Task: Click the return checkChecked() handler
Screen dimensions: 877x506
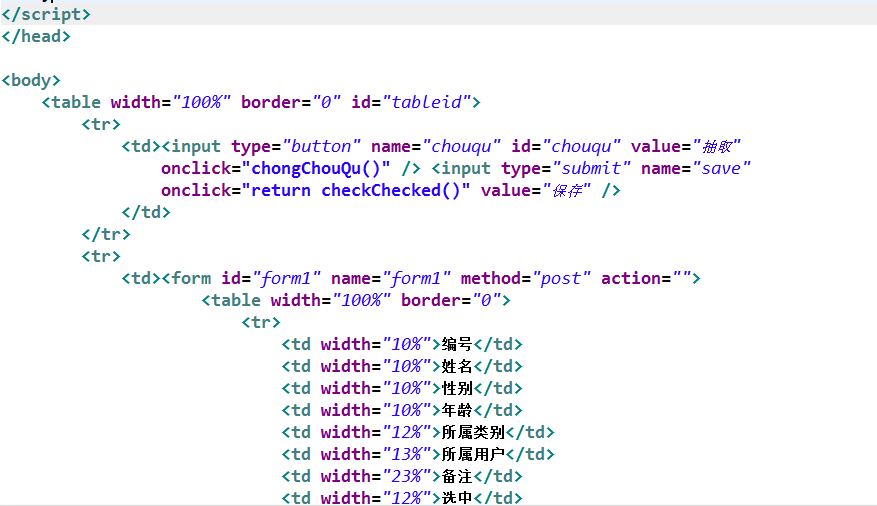Action: tap(356, 191)
